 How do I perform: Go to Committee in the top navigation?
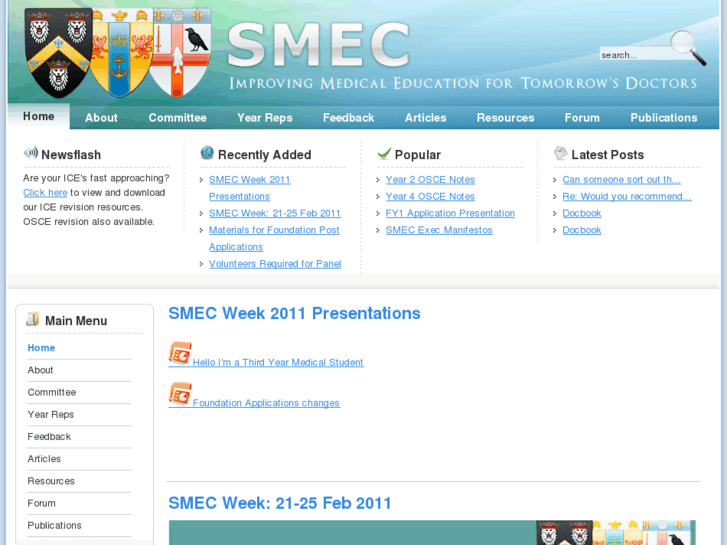[x=178, y=118]
